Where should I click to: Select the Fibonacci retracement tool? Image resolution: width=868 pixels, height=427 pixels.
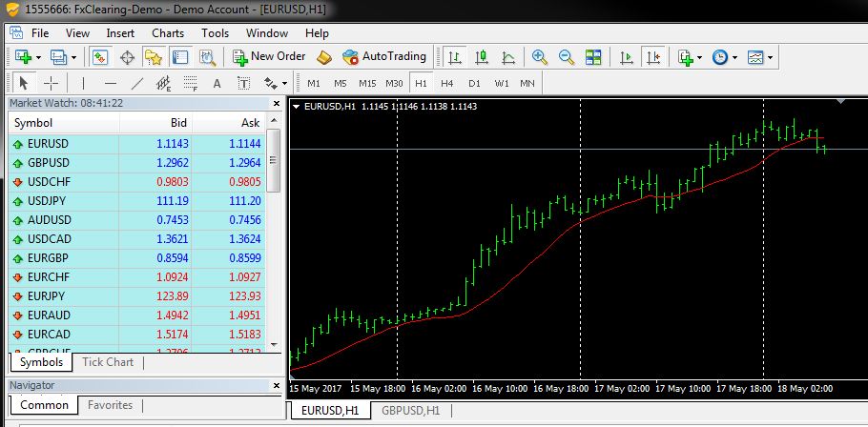(190, 83)
